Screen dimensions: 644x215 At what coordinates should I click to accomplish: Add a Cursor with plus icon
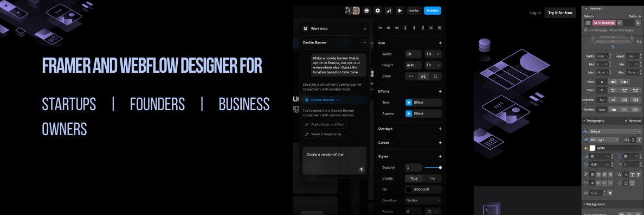440,143
